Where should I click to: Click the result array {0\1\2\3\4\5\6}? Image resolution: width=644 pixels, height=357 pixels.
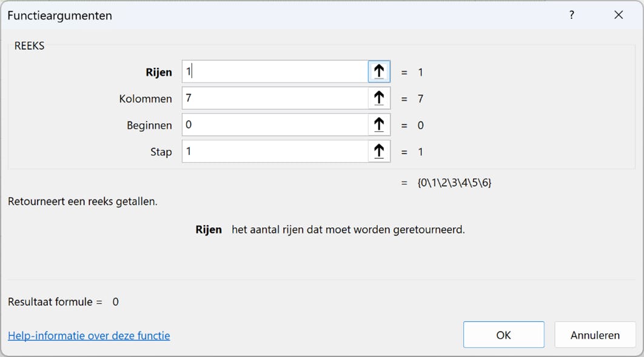tap(453, 181)
